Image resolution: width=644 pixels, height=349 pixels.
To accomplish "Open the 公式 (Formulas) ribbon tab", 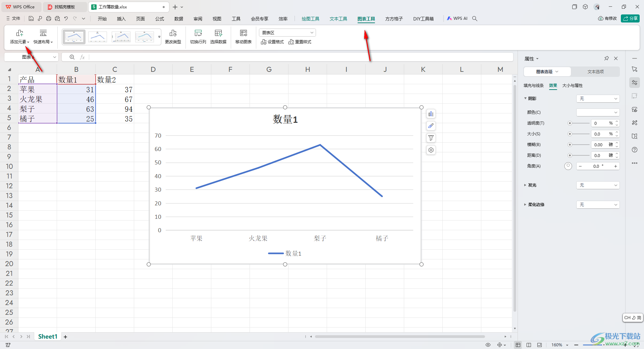I will click(x=160, y=19).
